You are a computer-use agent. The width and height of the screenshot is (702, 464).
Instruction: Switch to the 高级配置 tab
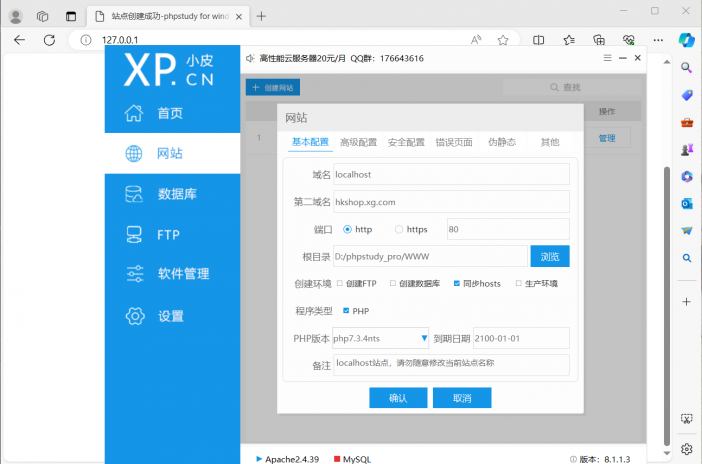pos(358,142)
